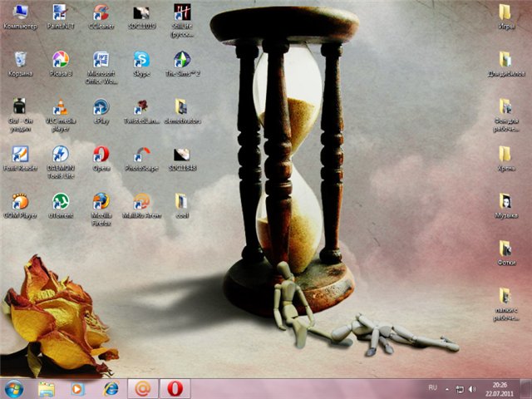The width and height of the screenshot is (532, 399).
Task: Launch Picasa 3 desktop icon
Action: coord(60,61)
